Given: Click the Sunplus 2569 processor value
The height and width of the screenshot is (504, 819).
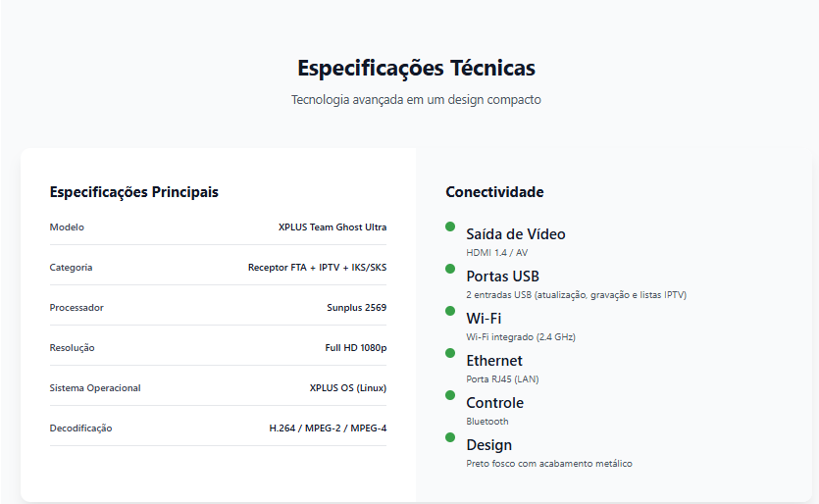Looking at the screenshot, I should tap(356, 308).
